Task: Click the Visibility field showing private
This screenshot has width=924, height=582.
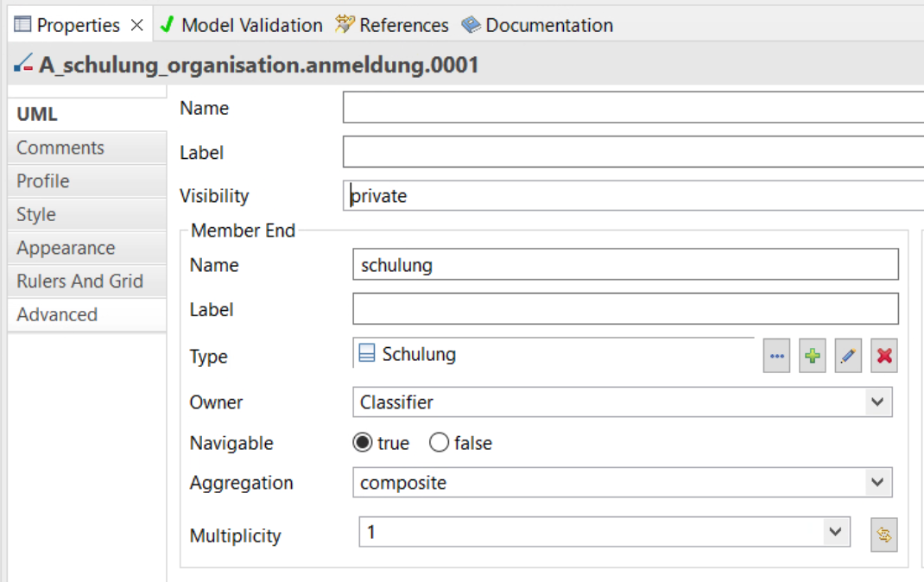Action: [634, 195]
